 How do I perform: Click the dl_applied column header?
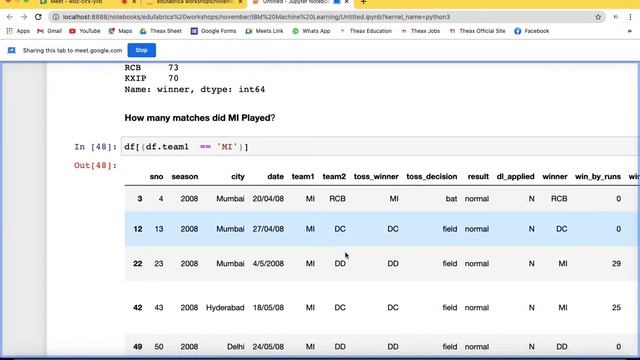[x=516, y=177]
